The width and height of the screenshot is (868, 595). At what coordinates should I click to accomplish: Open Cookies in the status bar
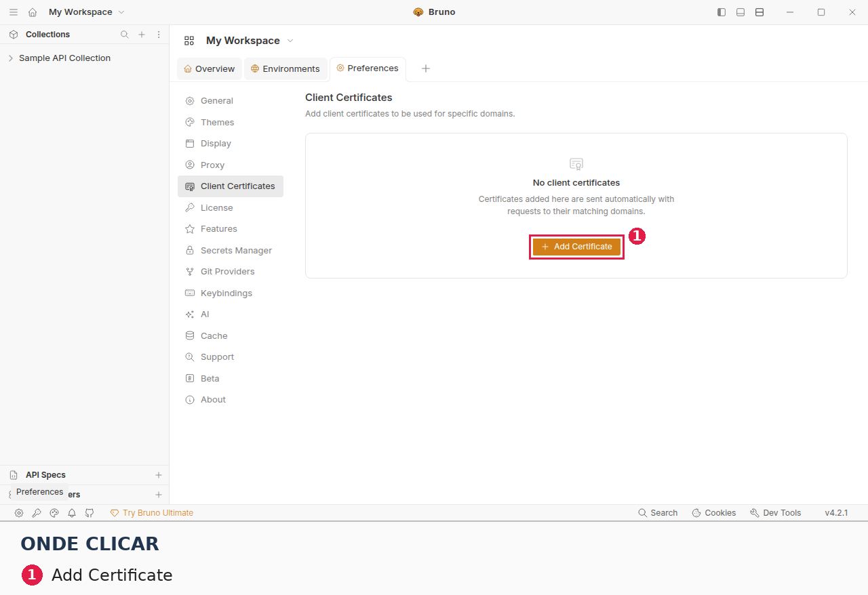(713, 513)
